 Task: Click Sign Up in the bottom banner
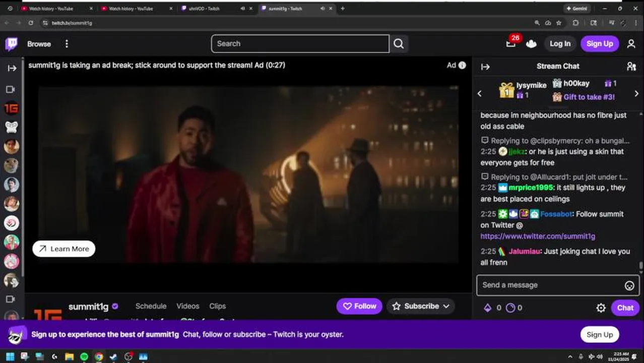(x=600, y=334)
